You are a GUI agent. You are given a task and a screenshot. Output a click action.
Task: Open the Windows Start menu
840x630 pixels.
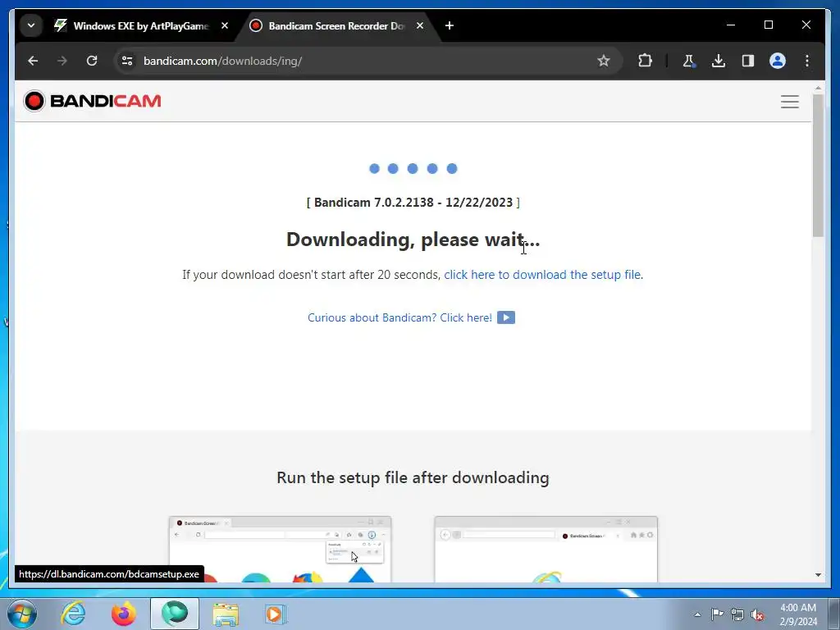point(22,614)
